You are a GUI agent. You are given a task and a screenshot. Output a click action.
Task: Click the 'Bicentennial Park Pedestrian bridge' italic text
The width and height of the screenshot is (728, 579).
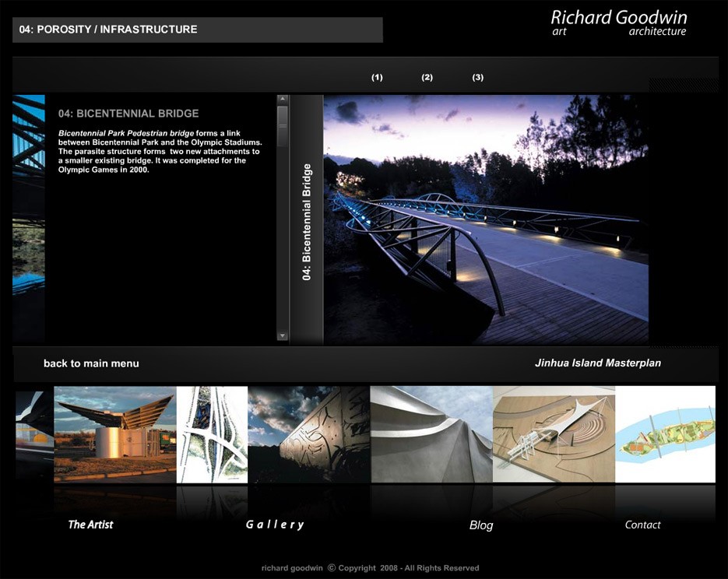click(126, 133)
